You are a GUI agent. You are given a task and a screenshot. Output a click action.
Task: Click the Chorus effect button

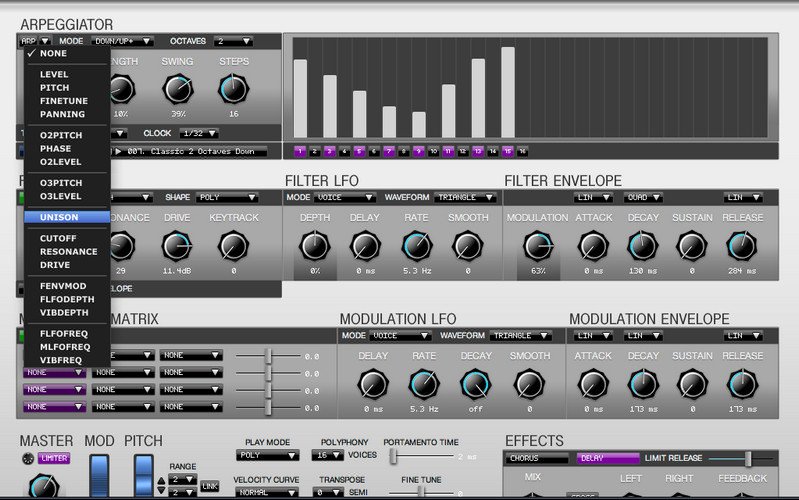point(538,459)
